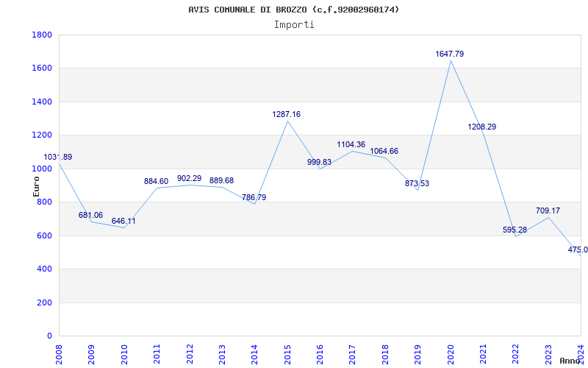Click the 681.06 value label

tap(90, 216)
